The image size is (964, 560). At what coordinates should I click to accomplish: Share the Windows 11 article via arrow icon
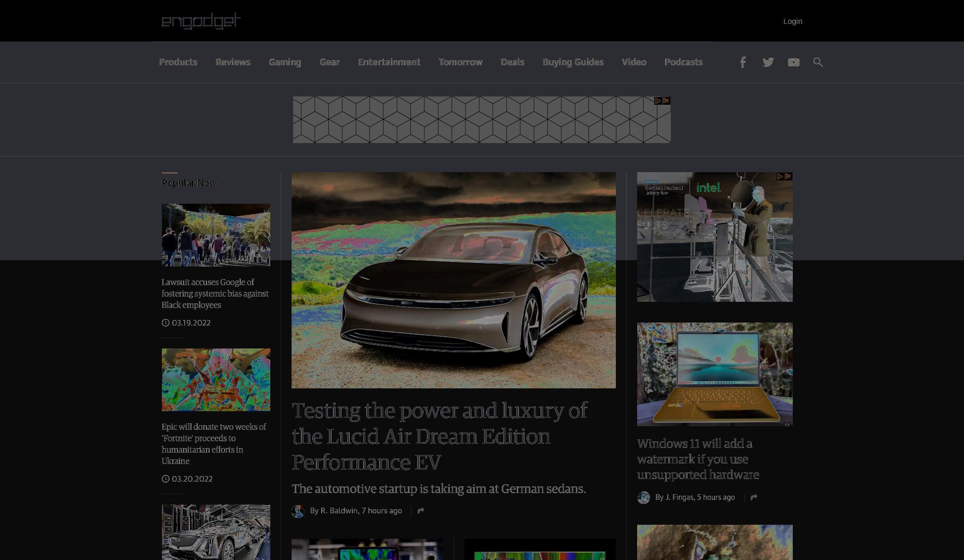[754, 497]
